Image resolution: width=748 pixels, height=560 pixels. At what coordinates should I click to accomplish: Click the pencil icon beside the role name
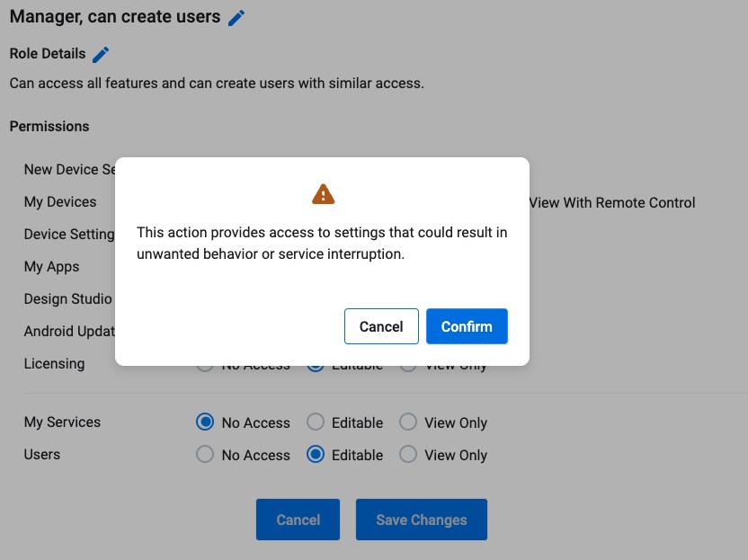click(236, 18)
